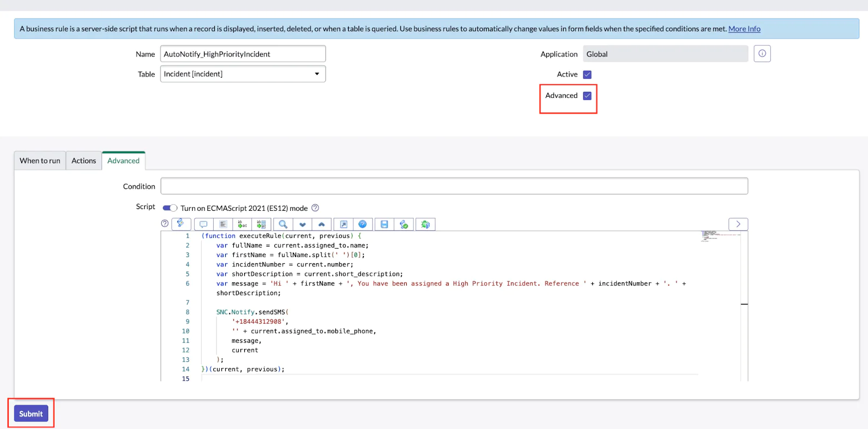This screenshot has width=868, height=429.
Task: Click the info icon next to Application
Action: pos(762,53)
